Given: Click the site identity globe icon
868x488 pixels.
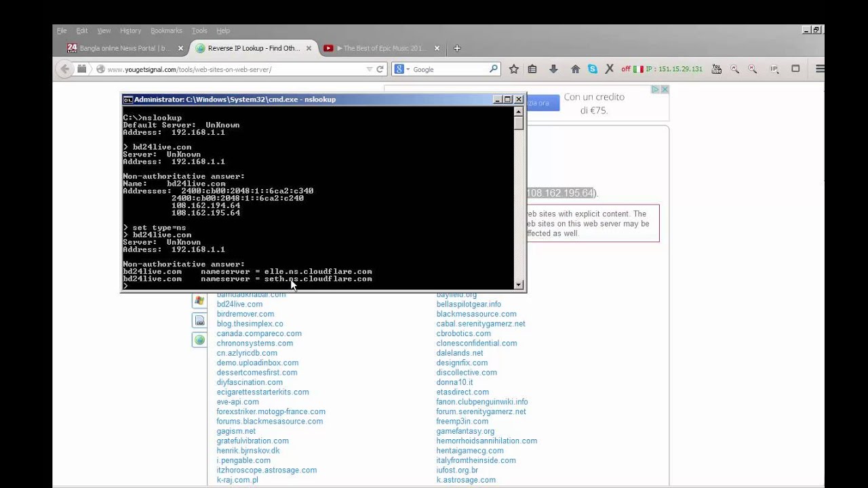Looking at the screenshot, I should [100, 69].
